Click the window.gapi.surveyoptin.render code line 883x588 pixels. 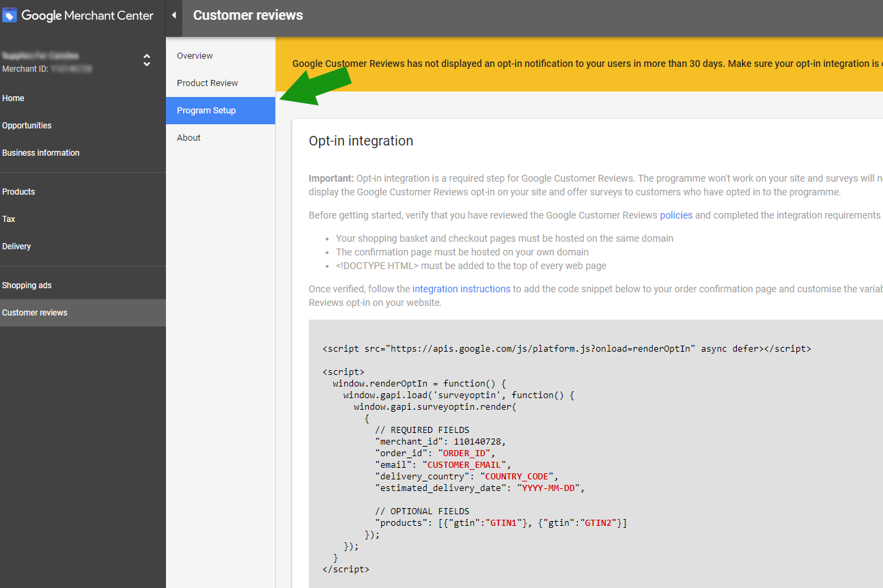435,406
